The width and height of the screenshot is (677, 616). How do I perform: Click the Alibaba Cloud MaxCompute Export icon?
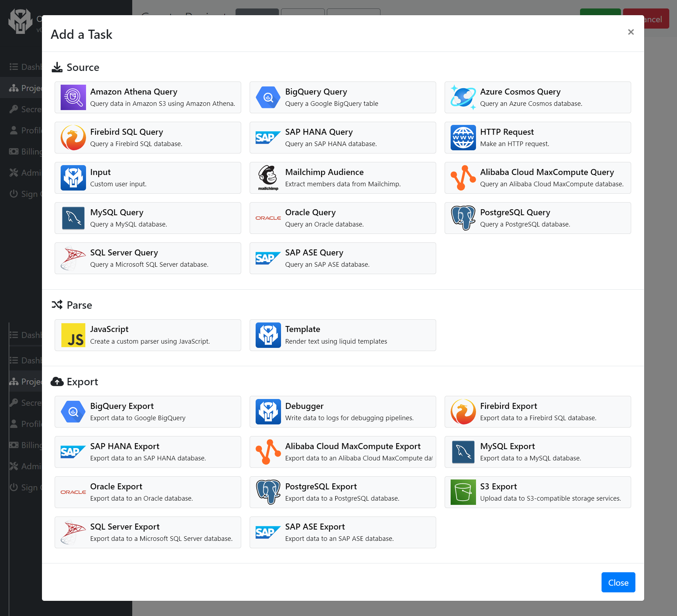[x=268, y=452]
